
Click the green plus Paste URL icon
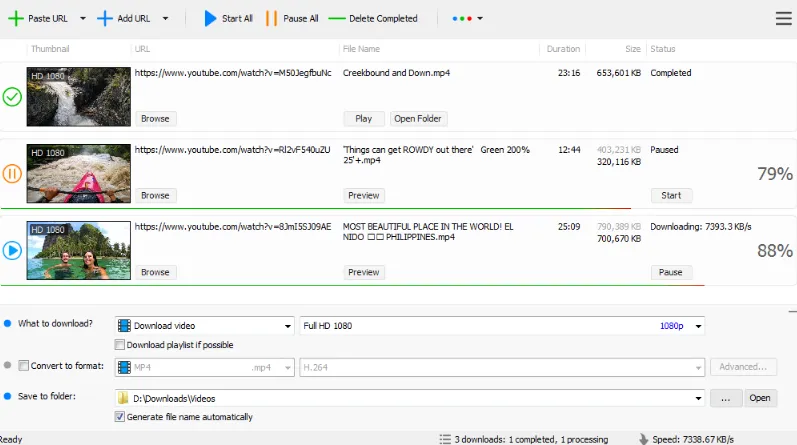(16, 18)
